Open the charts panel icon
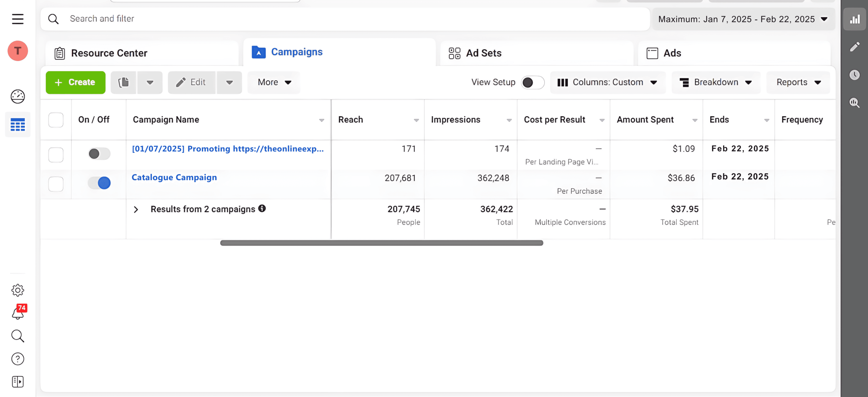The height and width of the screenshot is (397, 868). coord(854,19)
